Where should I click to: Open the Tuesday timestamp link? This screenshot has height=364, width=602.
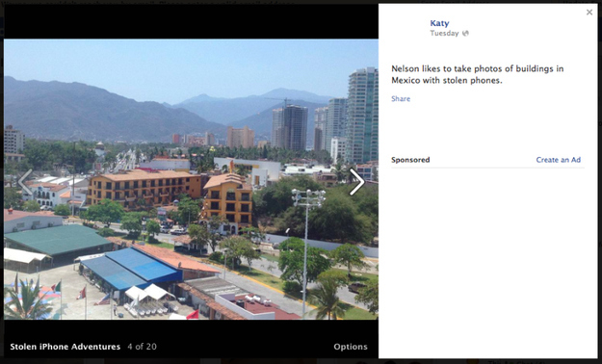pos(444,34)
